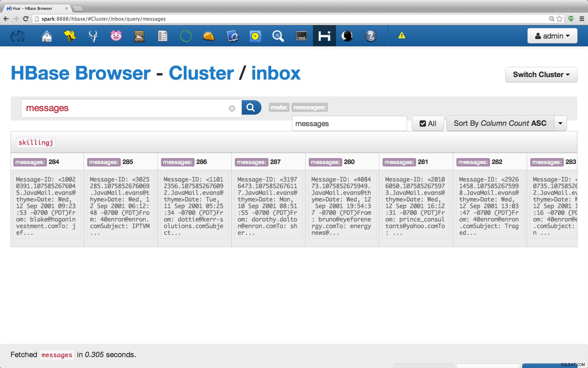Screen dimensions: 588x368
Task: Click the inbox breadcrumb link
Action: (276, 73)
